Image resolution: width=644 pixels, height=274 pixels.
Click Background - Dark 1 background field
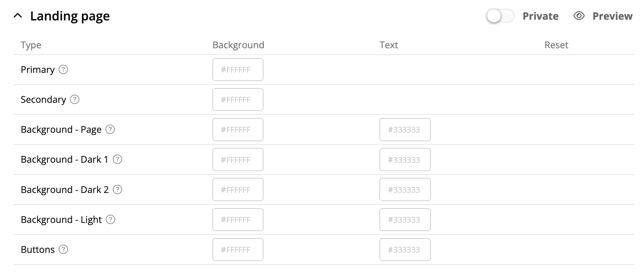click(238, 160)
